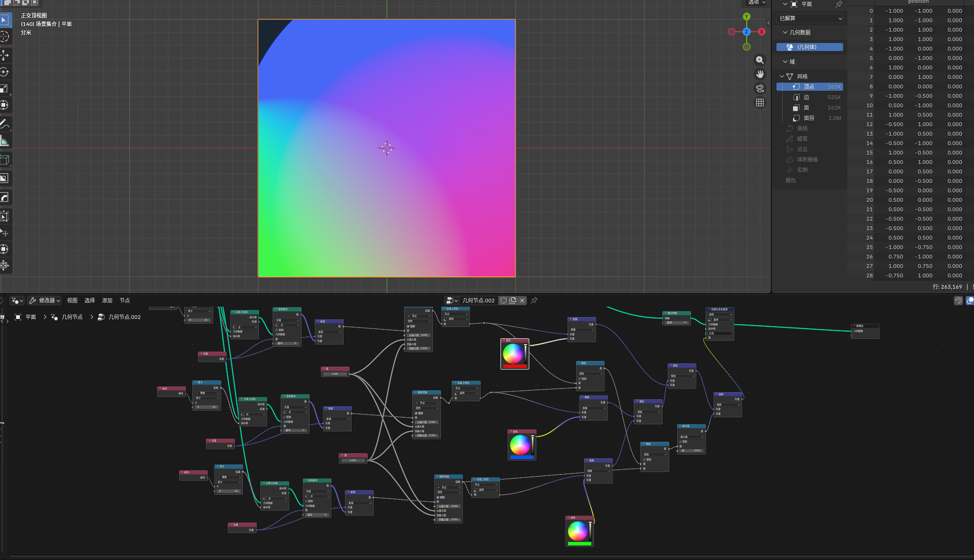This screenshot has height=560, width=974.
Task: Activate the 3D cursor tool
Action: [5, 36]
